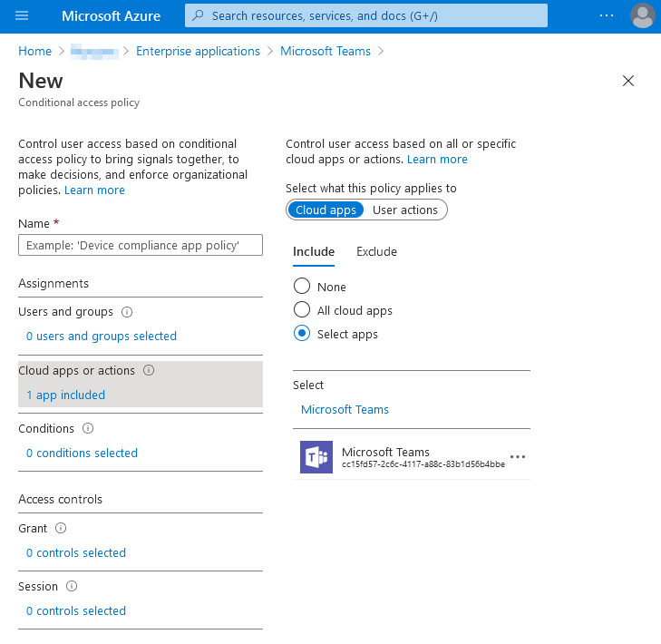Click the policy Name input field
Image resolution: width=661 pixels, height=644 pixels.
click(140, 246)
